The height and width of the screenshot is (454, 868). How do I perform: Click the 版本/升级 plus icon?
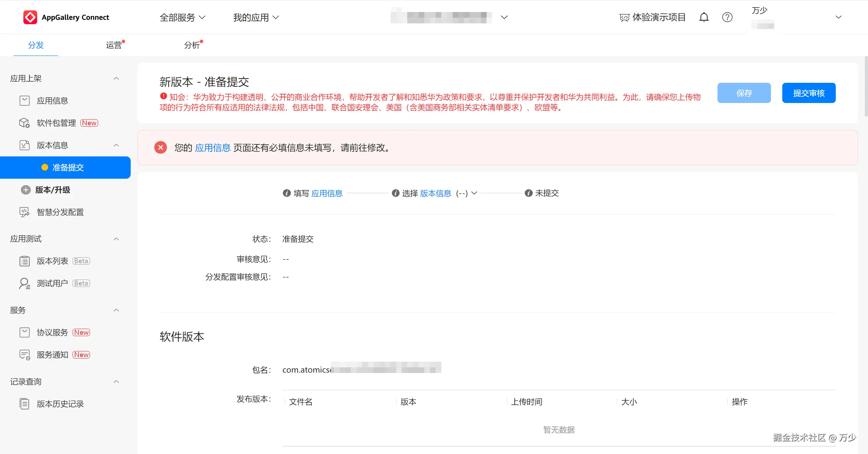coord(25,190)
